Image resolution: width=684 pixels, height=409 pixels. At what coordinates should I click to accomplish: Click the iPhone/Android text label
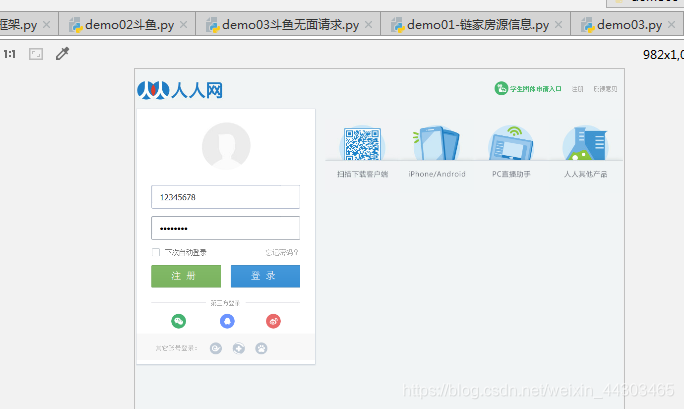coord(437,174)
